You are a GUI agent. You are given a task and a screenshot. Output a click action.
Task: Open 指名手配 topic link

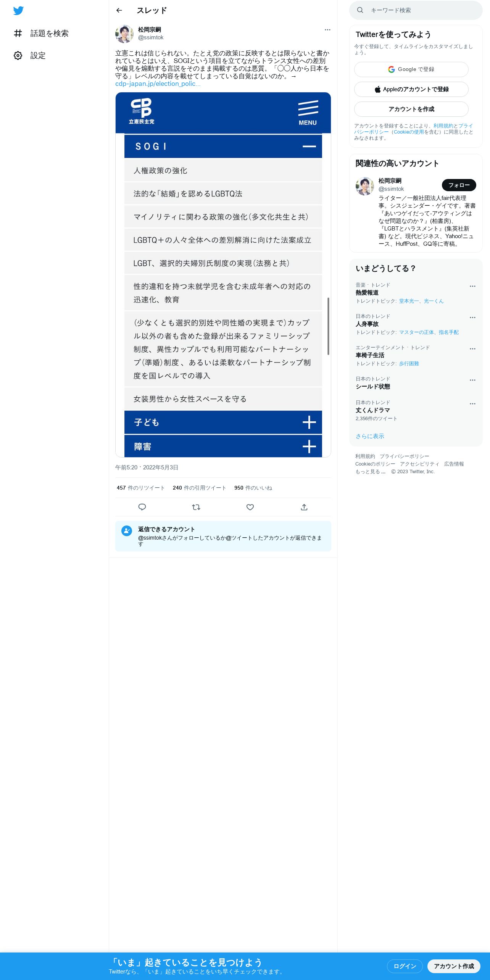click(449, 332)
